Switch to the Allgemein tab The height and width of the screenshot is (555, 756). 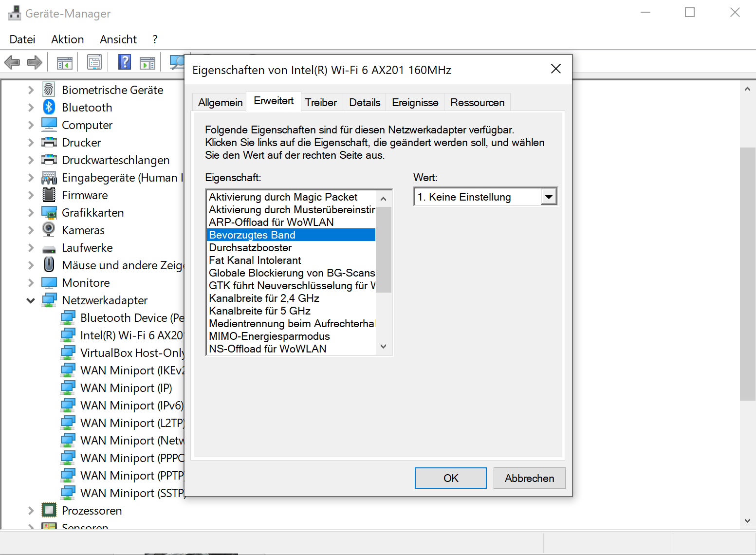click(220, 102)
